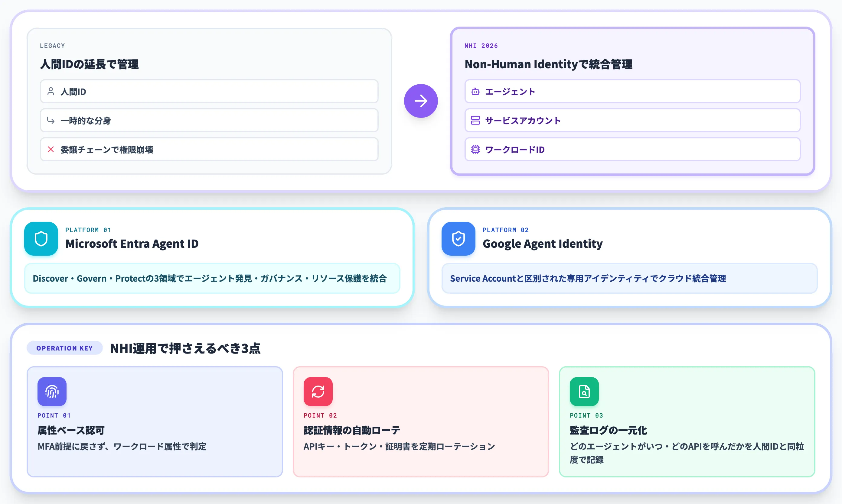Click the NHI運用で押さえるべき3点 heading
The height and width of the screenshot is (504, 842).
pyautogui.click(x=185, y=348)
